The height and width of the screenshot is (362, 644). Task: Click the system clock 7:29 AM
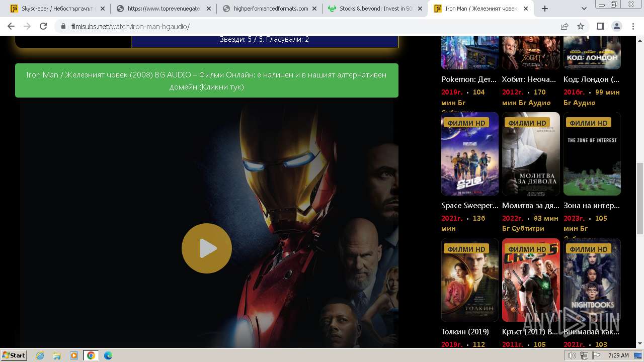618,355
